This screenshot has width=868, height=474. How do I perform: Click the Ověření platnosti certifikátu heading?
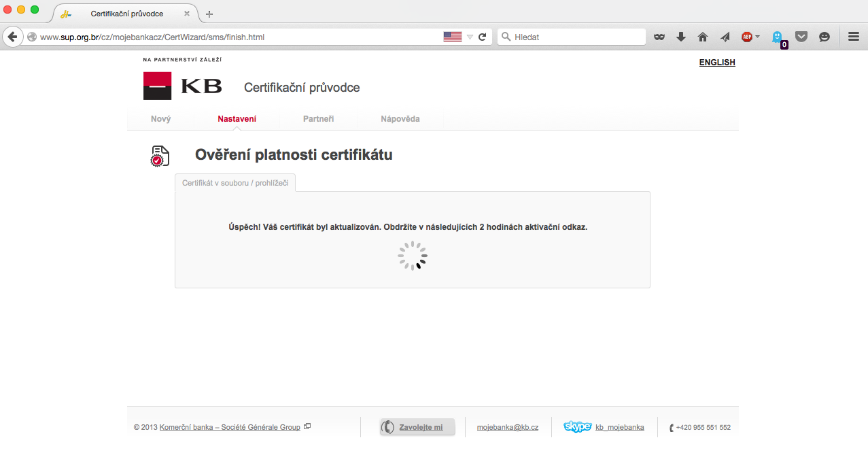pos(294,155)
